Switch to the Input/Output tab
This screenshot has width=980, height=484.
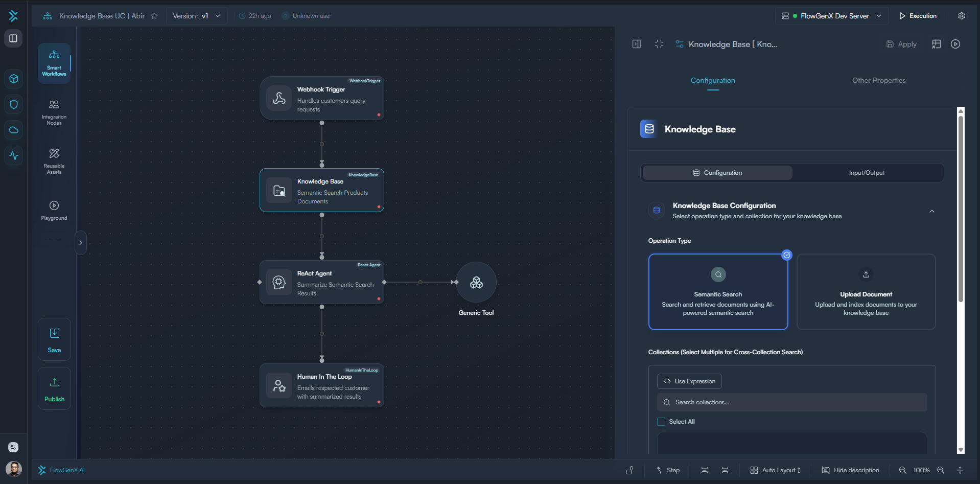point(867,173)
